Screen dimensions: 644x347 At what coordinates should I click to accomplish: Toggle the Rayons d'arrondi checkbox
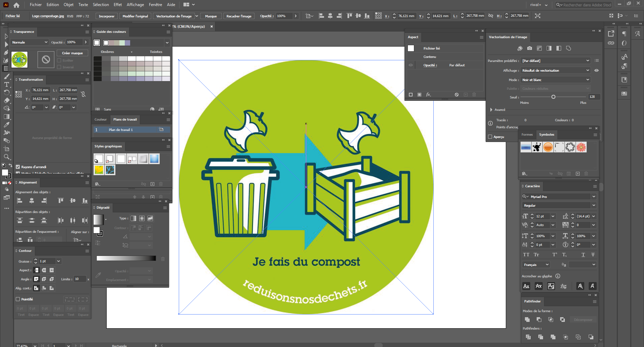pyautogui.click(x=18, y=167)
